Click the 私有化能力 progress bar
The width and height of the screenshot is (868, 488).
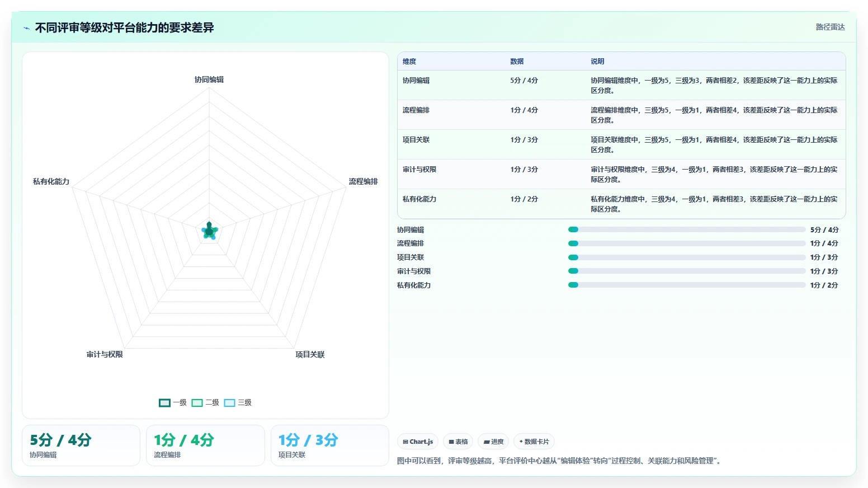687,285
